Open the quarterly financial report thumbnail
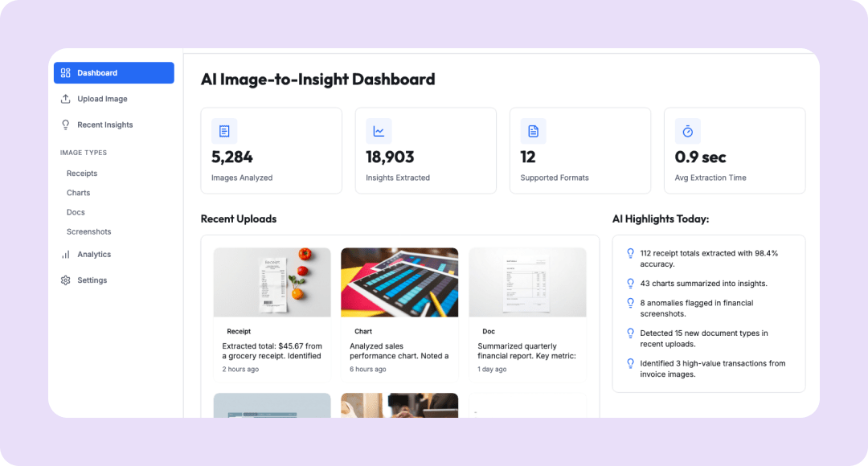868x466 pixels. tap(527, 282)
